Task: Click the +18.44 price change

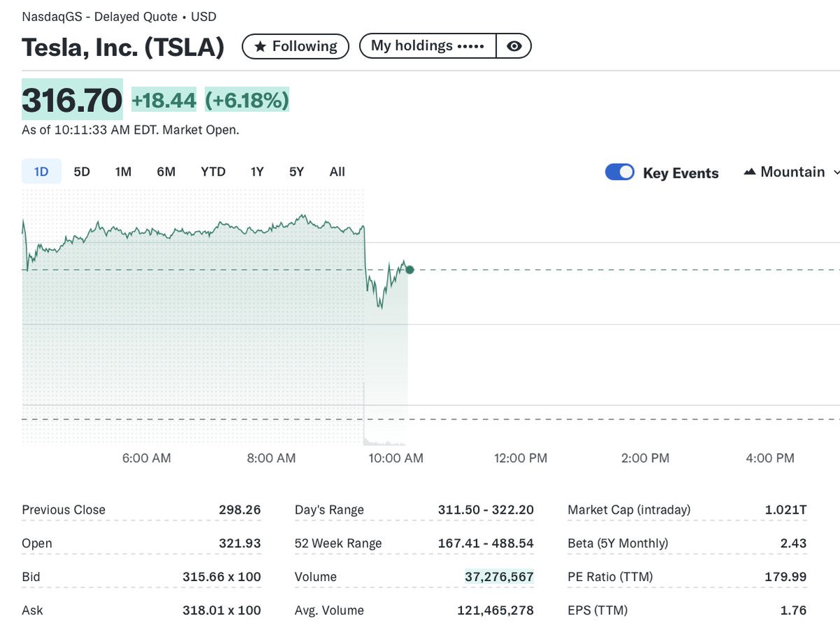Action: [x=164, y=100]
